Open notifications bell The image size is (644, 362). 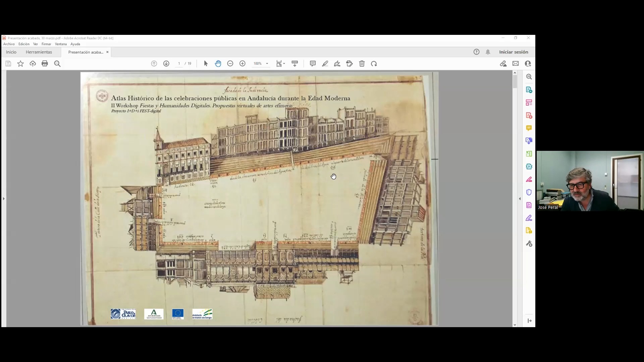pos(488,52)
